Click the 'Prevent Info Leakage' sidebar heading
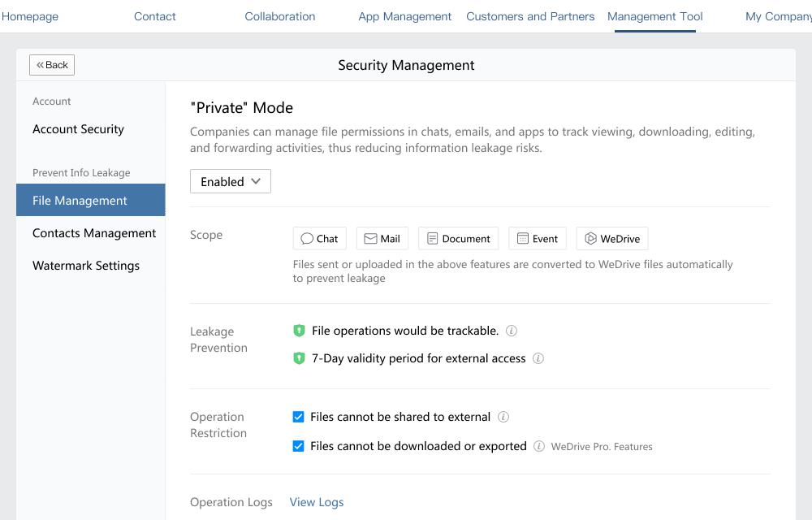Viewport: 812px width, 520px height. coord(81,173)
